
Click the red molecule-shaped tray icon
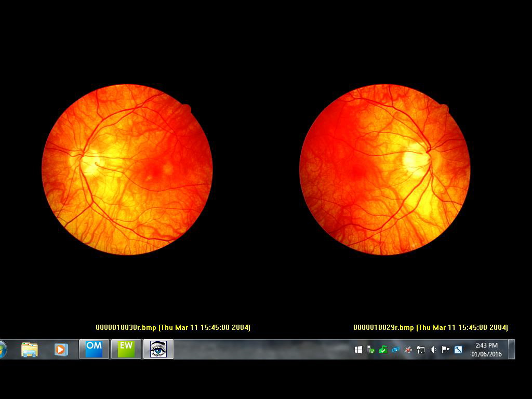408,350
